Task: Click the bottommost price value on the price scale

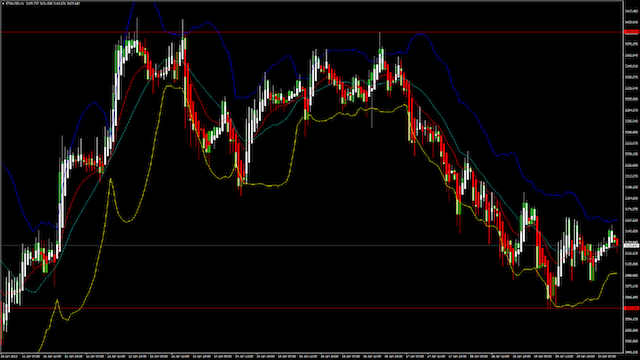Action: coord(631,351)
